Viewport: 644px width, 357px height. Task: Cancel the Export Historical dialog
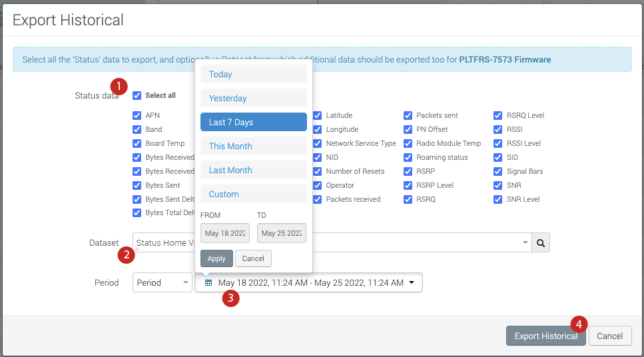point(609,336)
